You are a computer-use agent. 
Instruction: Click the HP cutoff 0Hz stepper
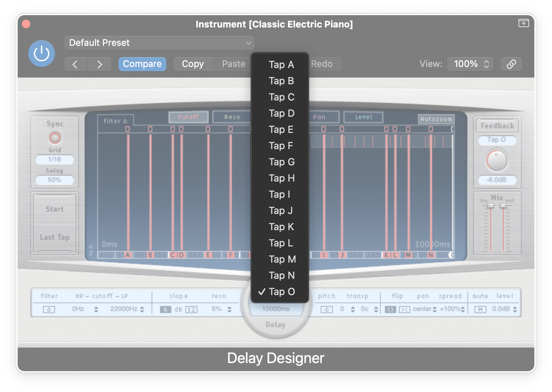click(x=96, y=310)
